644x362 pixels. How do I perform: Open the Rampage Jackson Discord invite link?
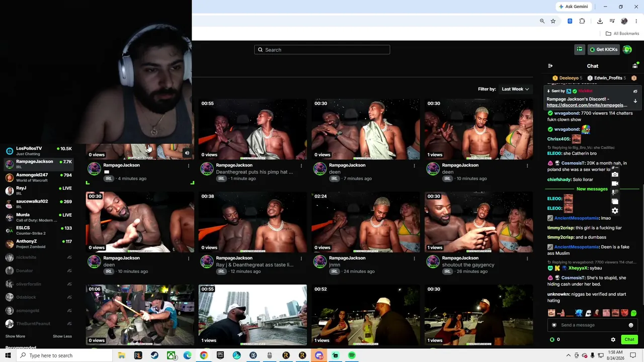pyautogui.click(x=587, y=105)
